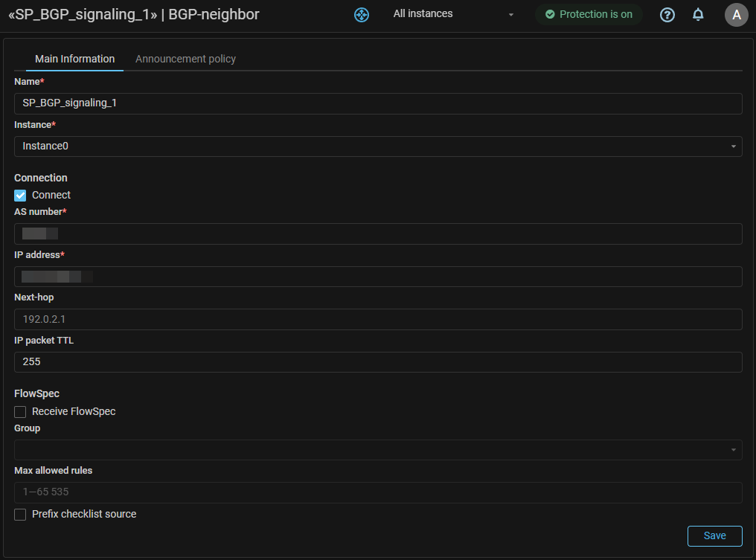The width and height of the screenshot is (756, 560).
Task: Click the Next-hop input field
Action: (x=378, y=320)
